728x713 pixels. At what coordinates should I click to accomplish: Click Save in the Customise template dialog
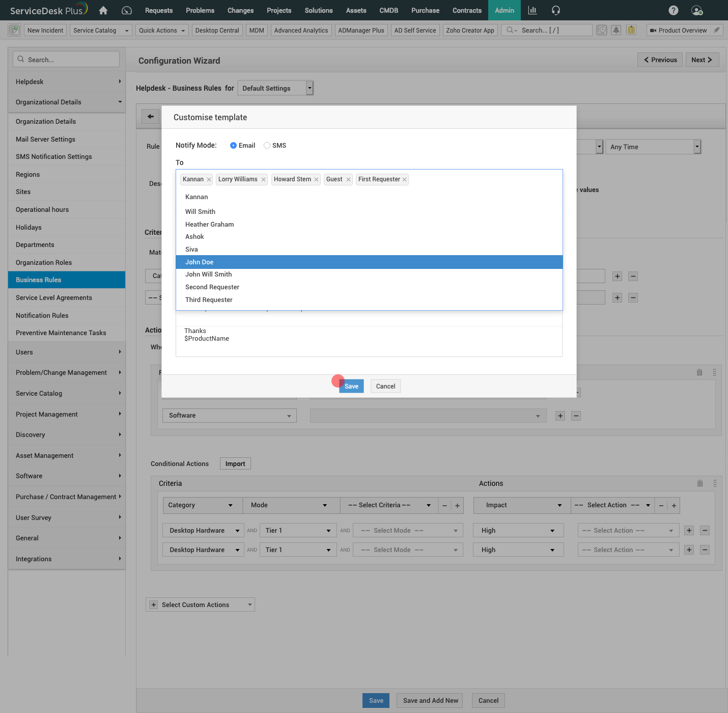[351, 386]
